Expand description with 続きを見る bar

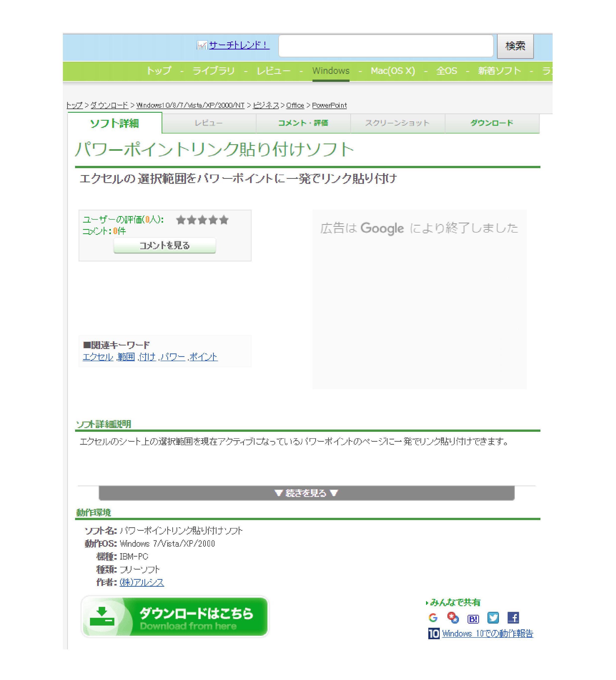(x=306, y=493)
